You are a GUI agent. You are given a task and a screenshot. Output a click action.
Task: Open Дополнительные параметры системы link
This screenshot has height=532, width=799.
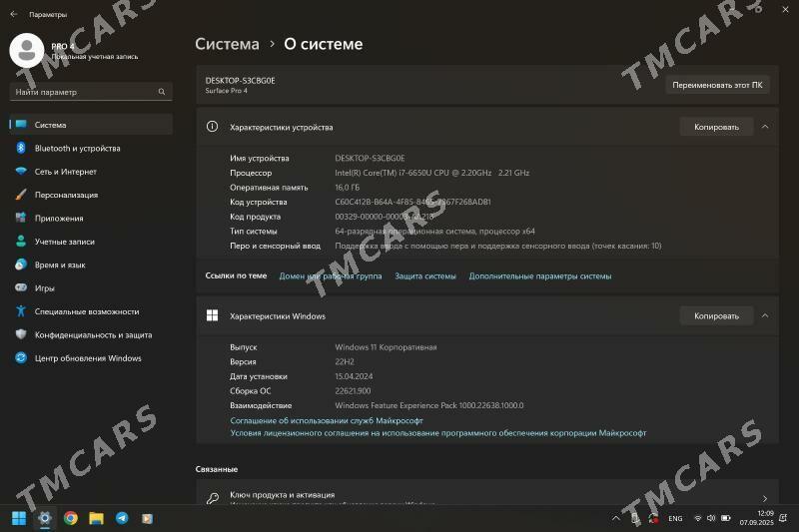pos(539,276)
